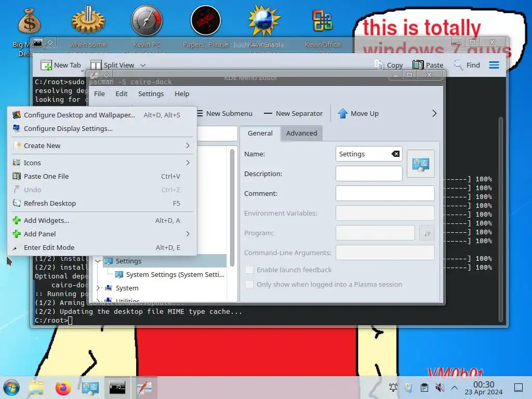Screen dimensions: 532x399
Task: Open the Icons submenu
Action: pyautogui.click(x=102, y=163)
